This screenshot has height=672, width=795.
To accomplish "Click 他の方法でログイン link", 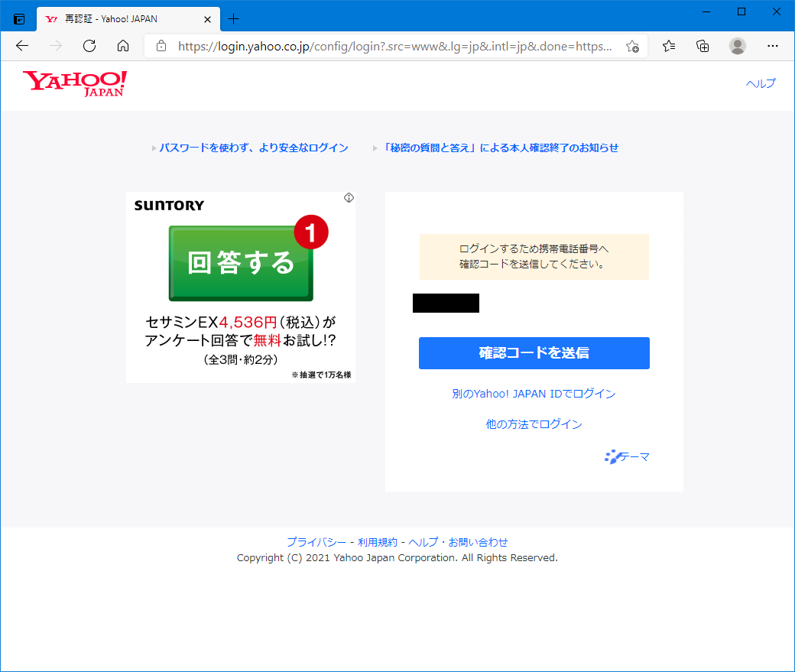I will (x=534, y=424).
